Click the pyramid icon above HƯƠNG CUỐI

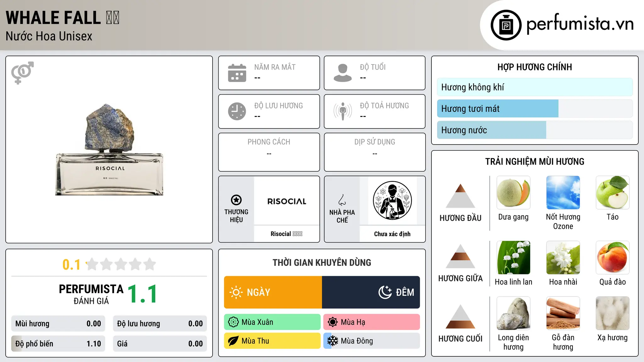point(461,316)
